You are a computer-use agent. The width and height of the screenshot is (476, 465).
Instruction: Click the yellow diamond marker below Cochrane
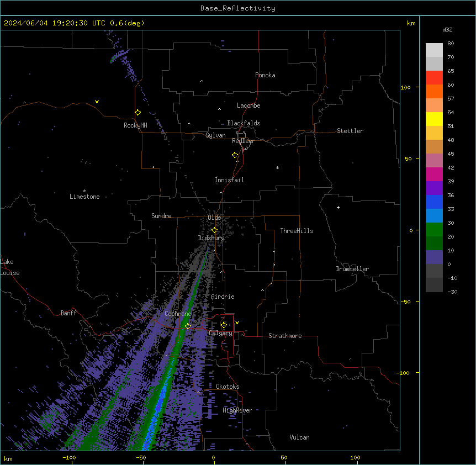[x=188, y=326]
